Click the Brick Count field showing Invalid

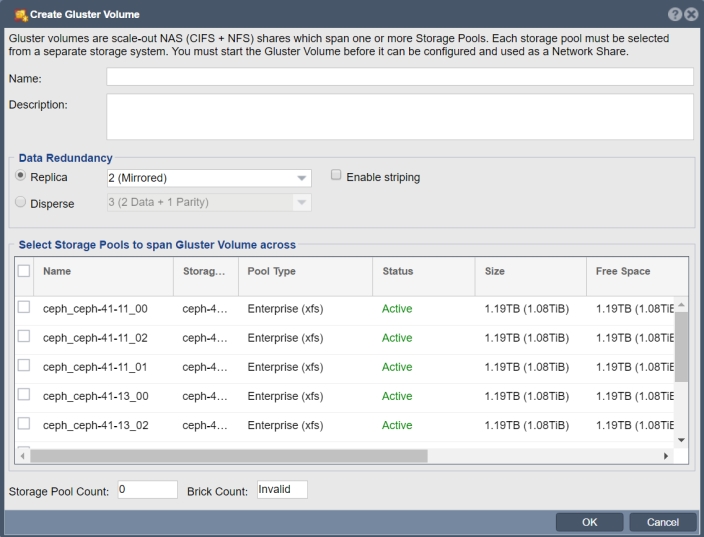[x=282, y=489]
